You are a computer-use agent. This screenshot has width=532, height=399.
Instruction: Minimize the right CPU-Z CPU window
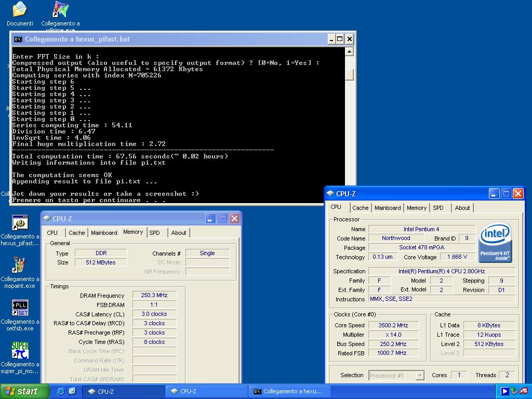tap(494, 194)
